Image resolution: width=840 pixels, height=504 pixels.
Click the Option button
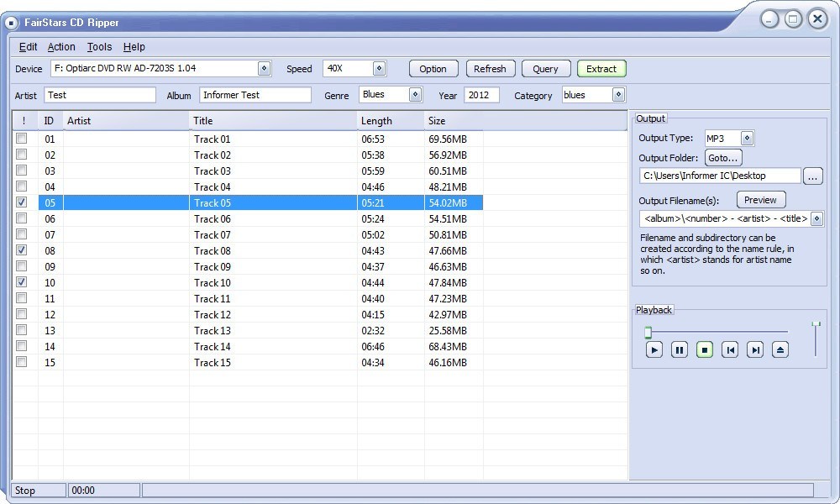tap(433, 69)
